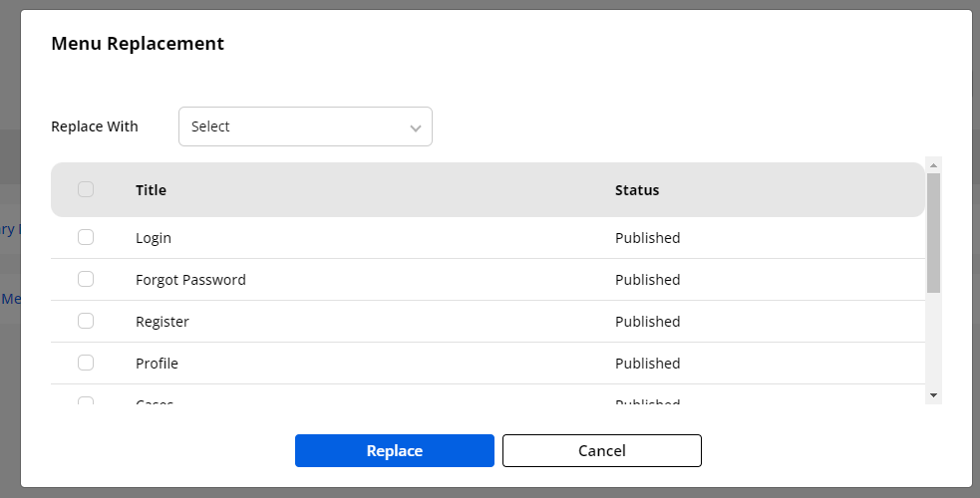Click the Profile row title

157,364
